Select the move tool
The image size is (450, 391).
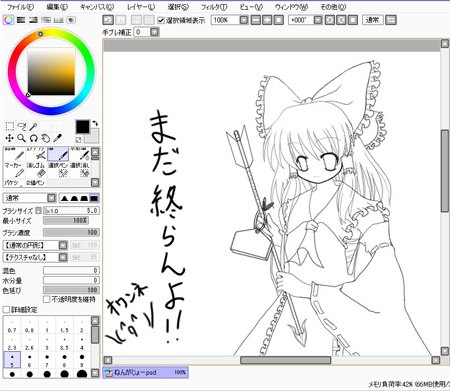click(x=9, y=138)
